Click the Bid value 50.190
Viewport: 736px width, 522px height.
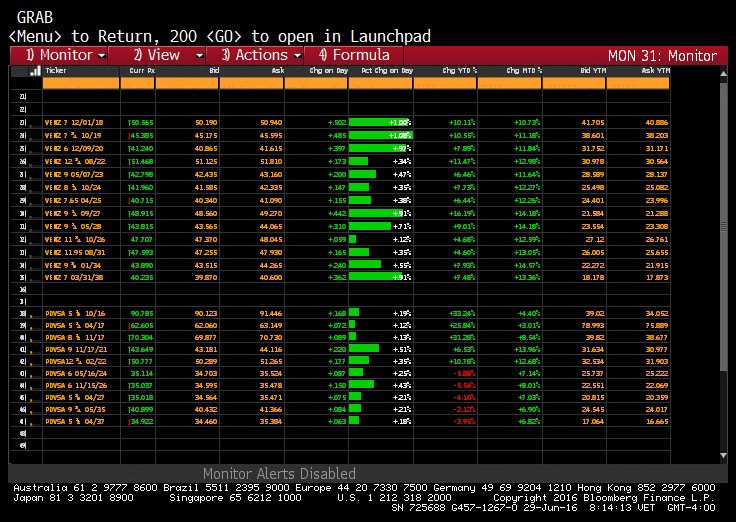[x=206, y=123]
